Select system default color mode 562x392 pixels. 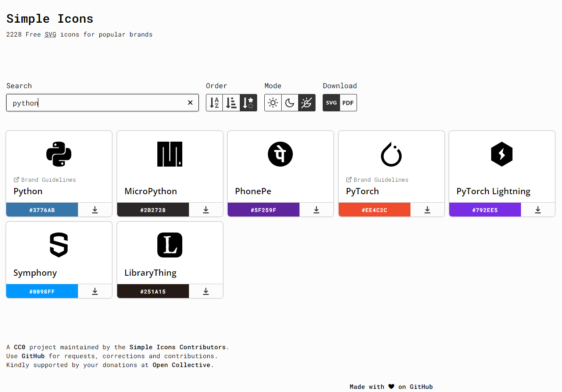(307, 103)
